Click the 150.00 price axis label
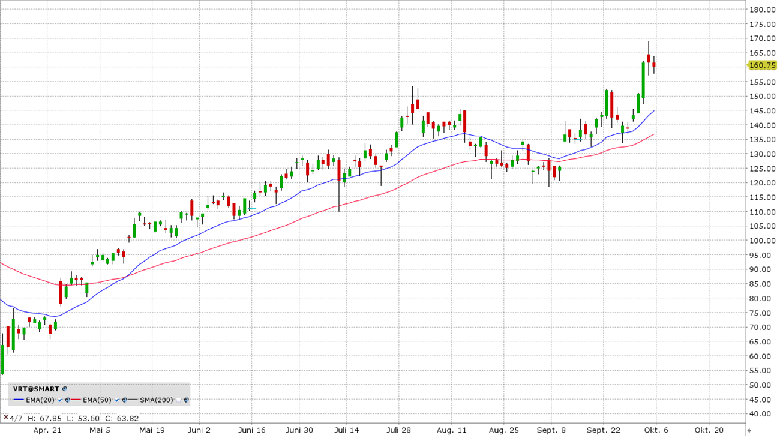This screenshot has width=780, height=438. click(x=763, y=96)
